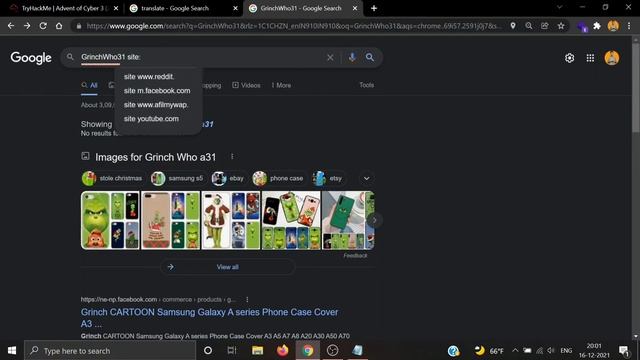
Task: Filter images by stole christmas chip
Action: click(112, 178)
